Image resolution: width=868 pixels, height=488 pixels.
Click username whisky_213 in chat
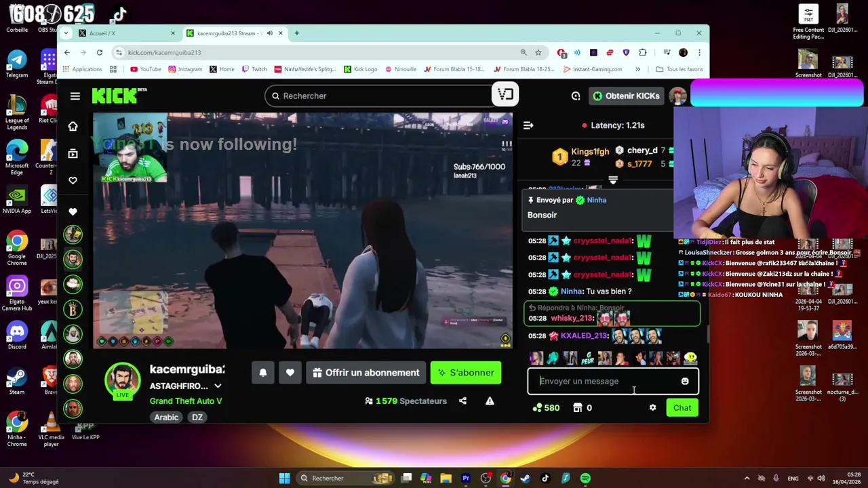(572, 319)
